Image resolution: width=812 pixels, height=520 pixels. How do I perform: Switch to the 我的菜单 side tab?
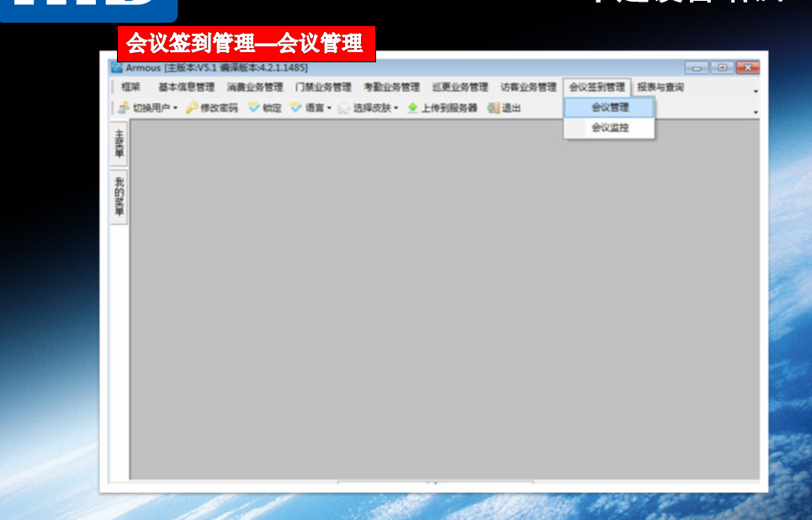(x=119, y=197)
